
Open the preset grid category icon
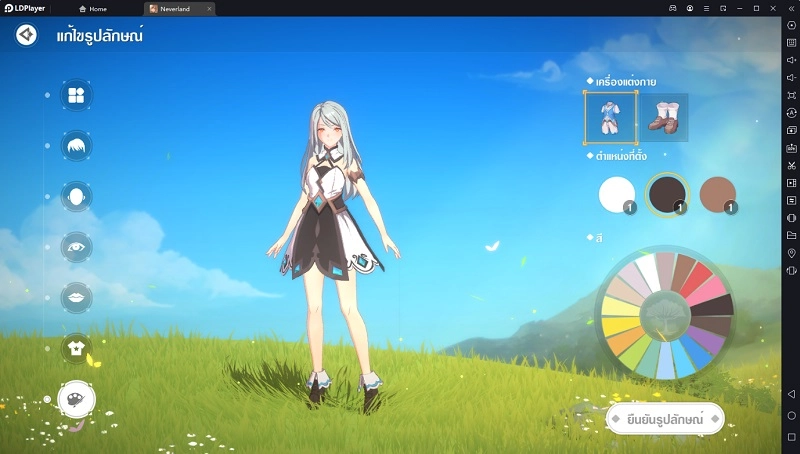77,95
